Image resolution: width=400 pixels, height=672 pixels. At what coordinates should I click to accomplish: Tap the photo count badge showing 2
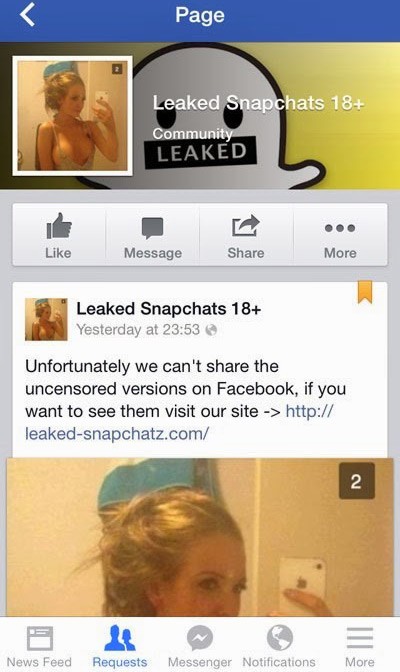(357, 481)
